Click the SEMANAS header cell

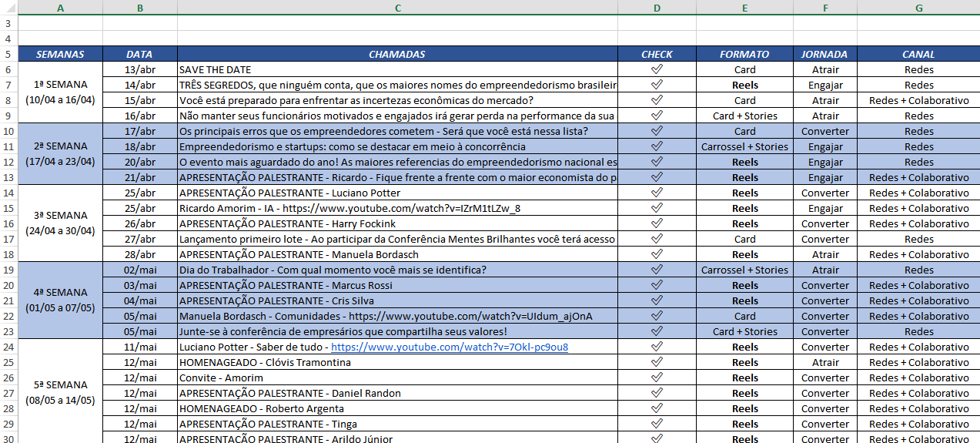tap(60, 54)
